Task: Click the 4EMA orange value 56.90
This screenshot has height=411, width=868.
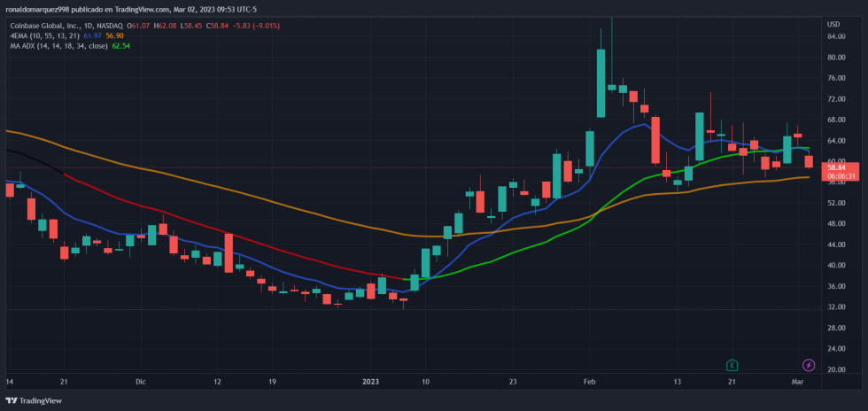Action: coord(115,35)
